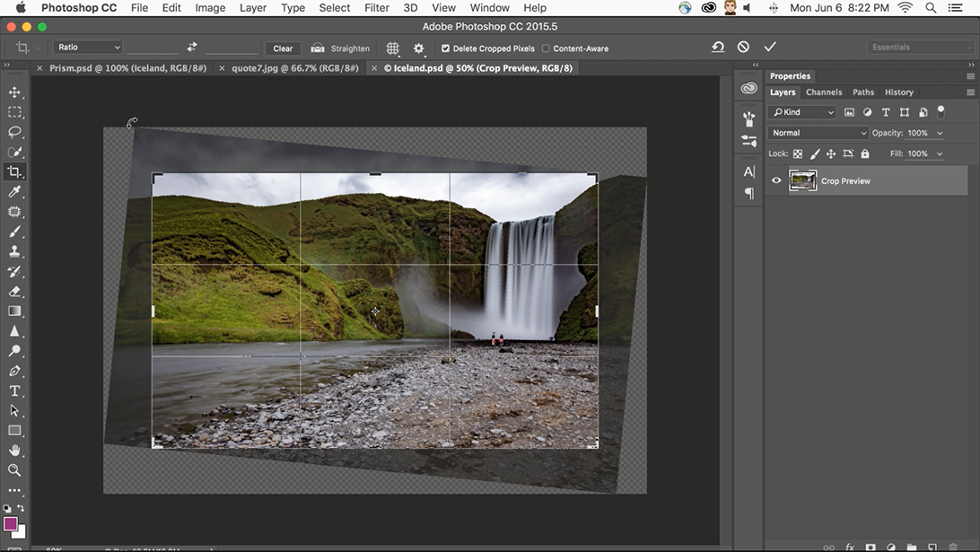The width and height of the screenshot is (980, 552).
Task: Cancel the crop operation
Action: pos(743,47)
